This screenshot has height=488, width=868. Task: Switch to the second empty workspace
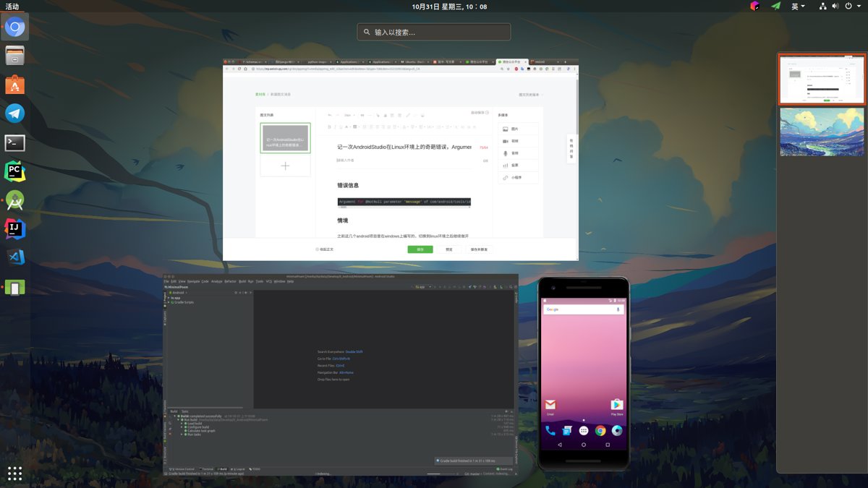click(x=822, y=132)
